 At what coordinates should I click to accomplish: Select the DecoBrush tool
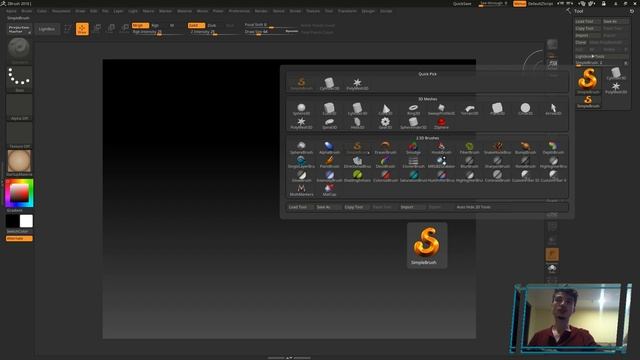(385, 162)
